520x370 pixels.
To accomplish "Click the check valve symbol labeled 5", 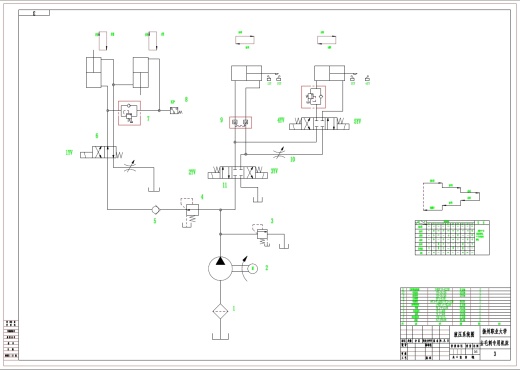I will [x=156, y=210].
